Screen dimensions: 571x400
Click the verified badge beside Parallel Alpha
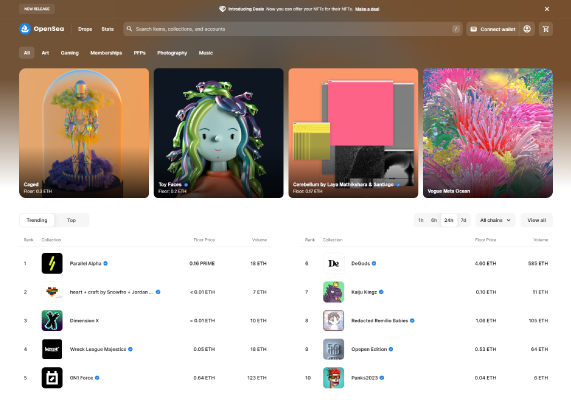[x=105, y=263]
